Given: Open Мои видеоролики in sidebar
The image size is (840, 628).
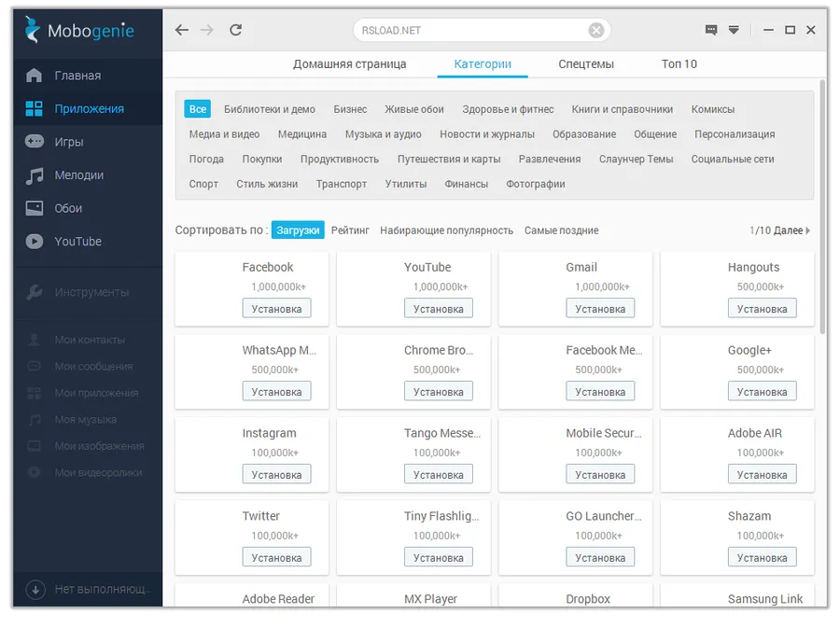Looking at the screenshot, I should pos(98,473).
